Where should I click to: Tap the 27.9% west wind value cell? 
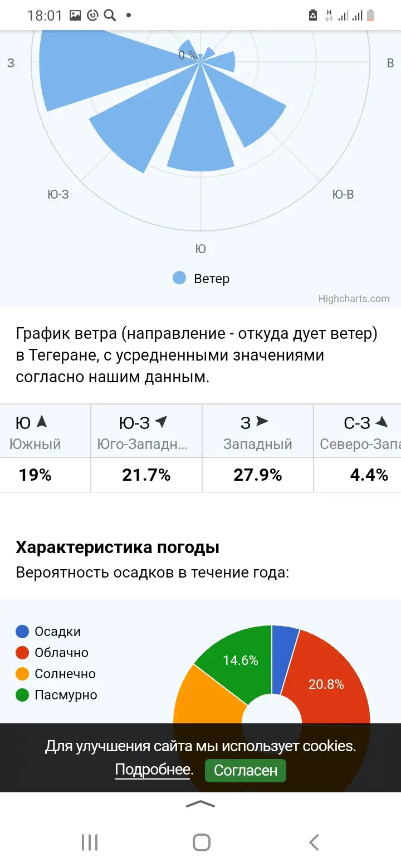click(x=258, y=475)
